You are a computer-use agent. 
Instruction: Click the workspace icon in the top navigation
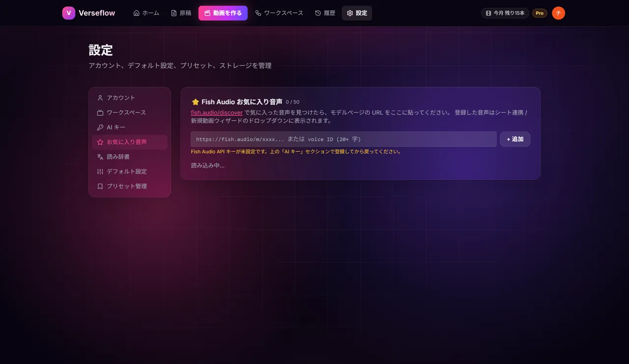point(258,13)
